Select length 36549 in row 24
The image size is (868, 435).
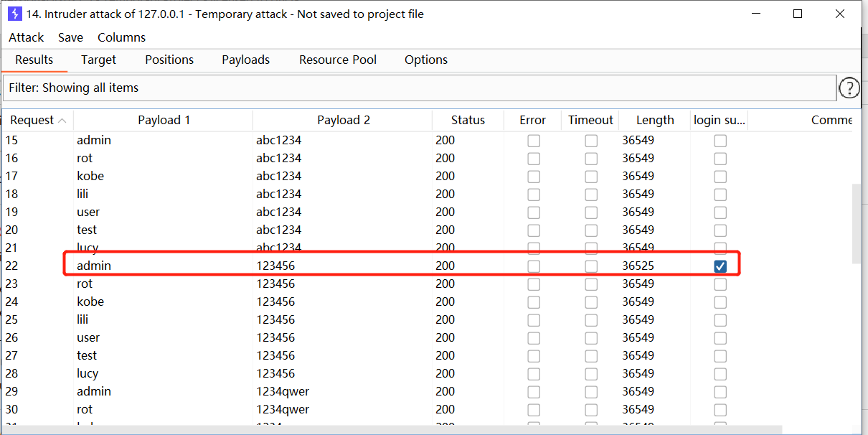click(x=638, y=301)
